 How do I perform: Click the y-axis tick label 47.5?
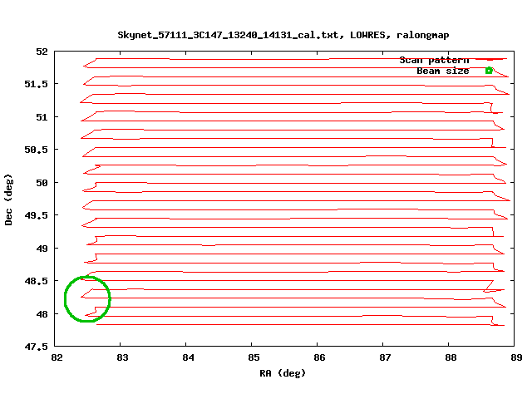click(x=37, y=347)
